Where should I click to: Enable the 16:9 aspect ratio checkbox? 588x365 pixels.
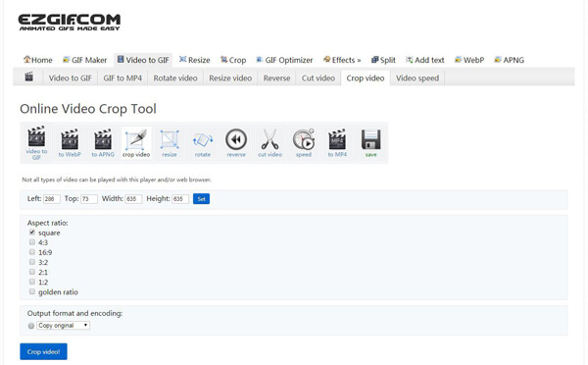tap(32, 252)
